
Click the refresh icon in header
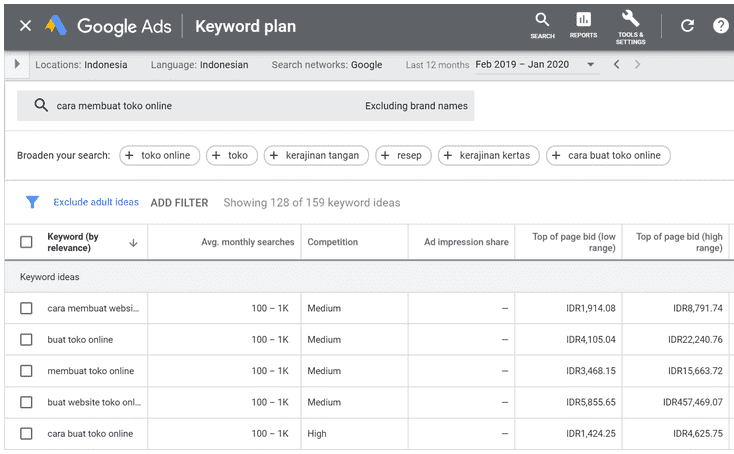point(687,25)
